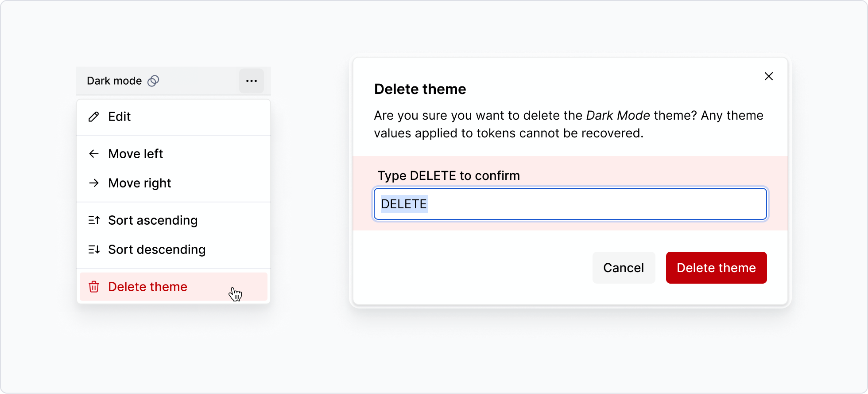Click the trash icon beside Delete theme

pos(94,287)
